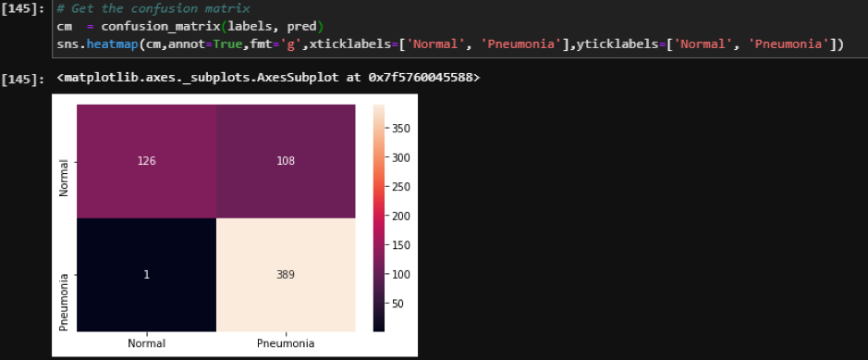Click the heatmap cell showing 389

coord(286,275)
